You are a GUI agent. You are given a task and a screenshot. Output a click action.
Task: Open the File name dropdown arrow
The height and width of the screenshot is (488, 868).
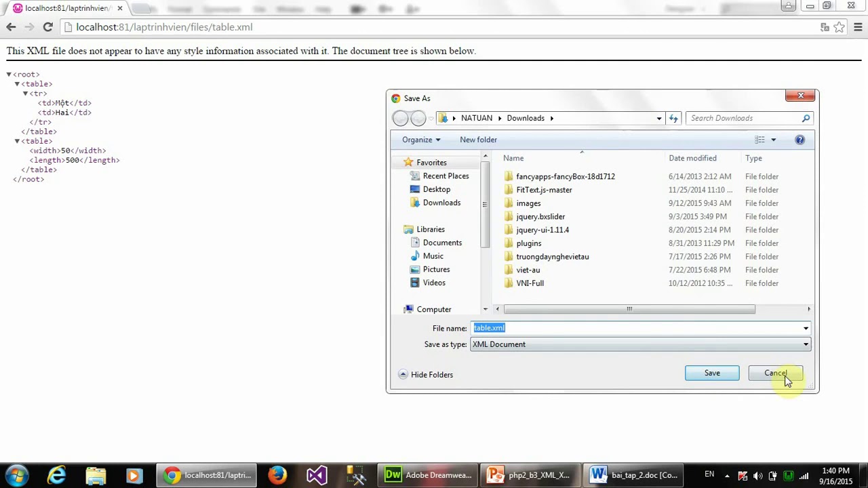point(806,328)
